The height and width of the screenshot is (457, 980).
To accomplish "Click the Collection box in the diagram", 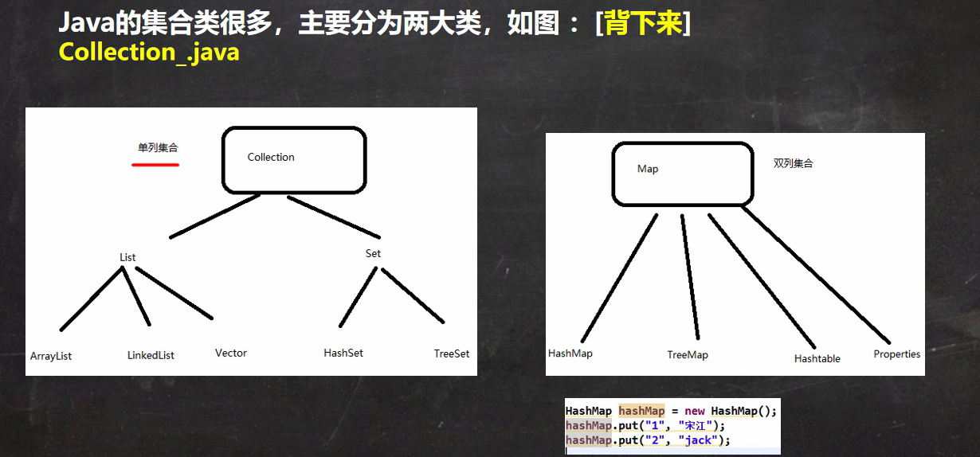I will pos(294,160).
